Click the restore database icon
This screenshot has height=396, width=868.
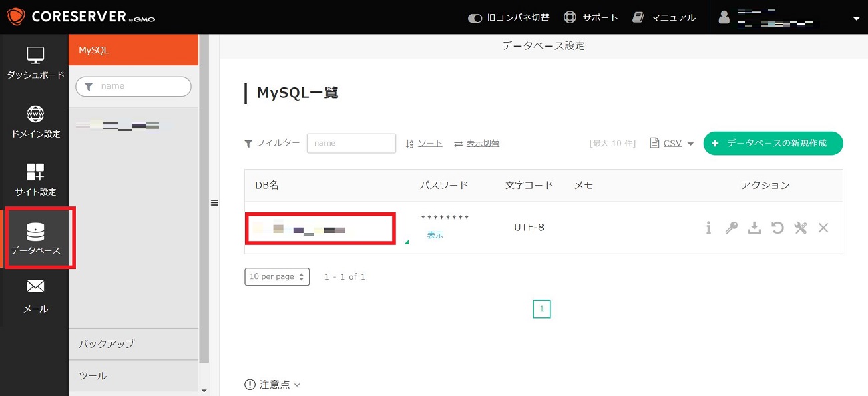(777, 228)
